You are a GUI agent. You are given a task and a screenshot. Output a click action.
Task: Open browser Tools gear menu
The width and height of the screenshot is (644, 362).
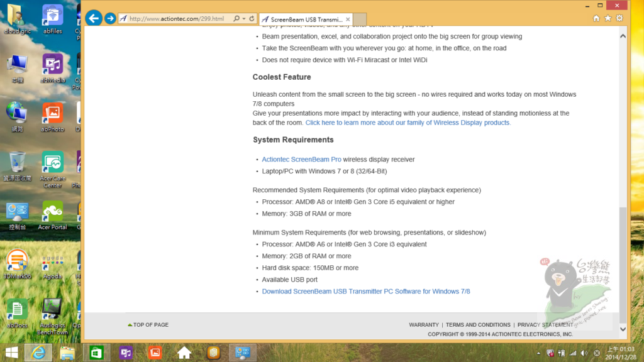[619, 18]
